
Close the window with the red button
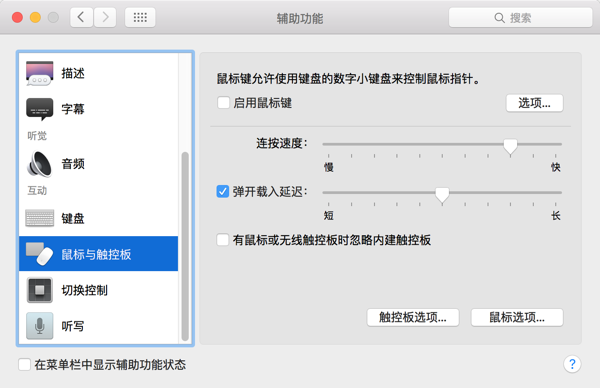[18, 17]
